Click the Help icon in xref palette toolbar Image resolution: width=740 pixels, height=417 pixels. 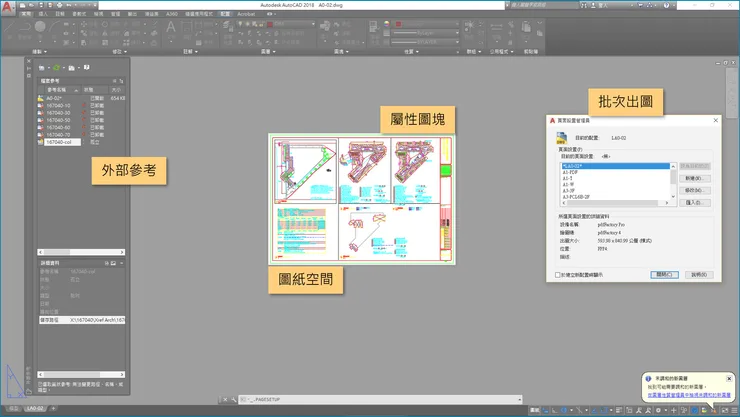tap(87, 67)
